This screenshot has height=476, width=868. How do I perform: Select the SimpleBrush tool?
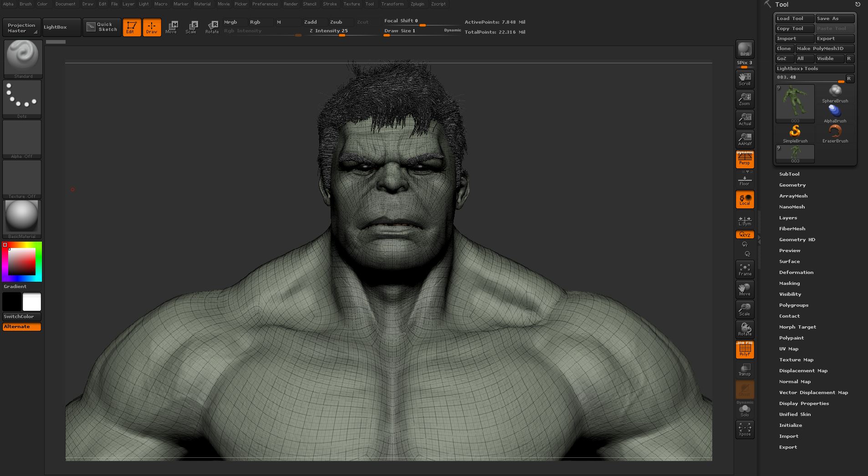795,134
